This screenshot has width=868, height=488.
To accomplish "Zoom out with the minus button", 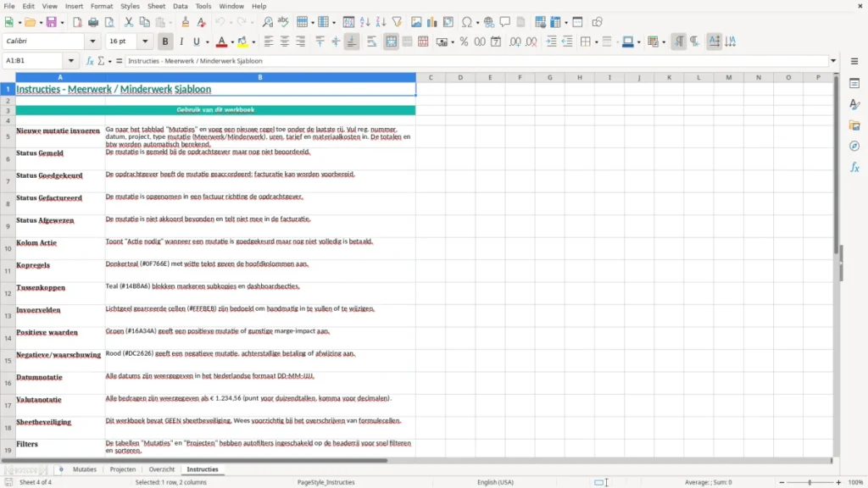I will [x=782, y=482].
